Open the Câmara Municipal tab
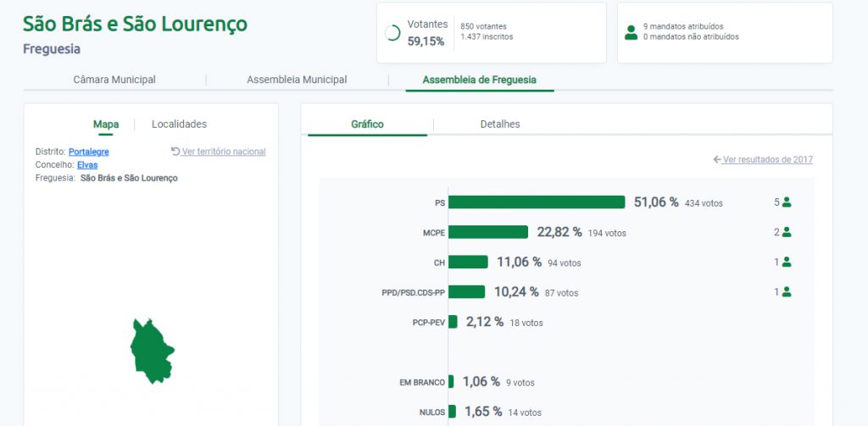The width and height of the screenshot is (868, 426). 114,80
